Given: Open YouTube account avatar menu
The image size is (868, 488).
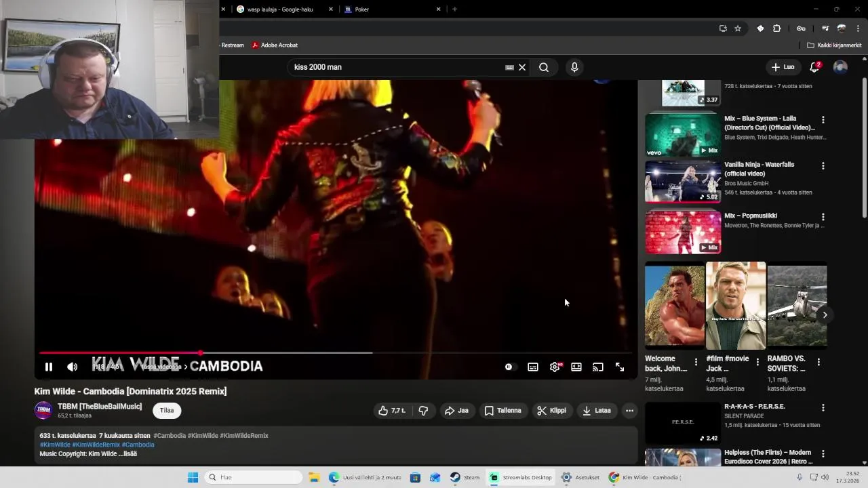Looking at the screenshot, I should (840, 67).
